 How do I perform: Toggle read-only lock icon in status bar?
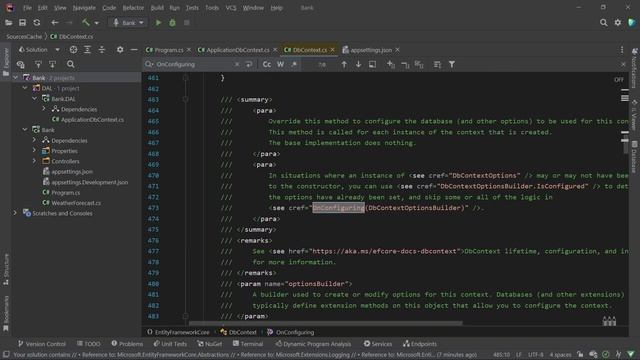click(x=580, y=354)
